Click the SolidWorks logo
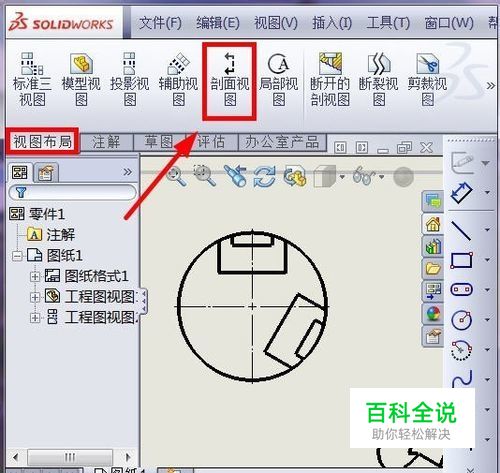 (61, 22)
